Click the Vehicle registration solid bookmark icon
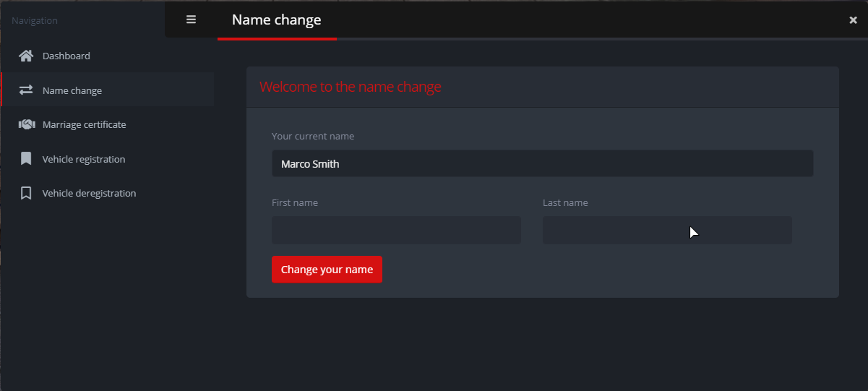The width and height of the screenshot is (868, 391). pos(26,159)
